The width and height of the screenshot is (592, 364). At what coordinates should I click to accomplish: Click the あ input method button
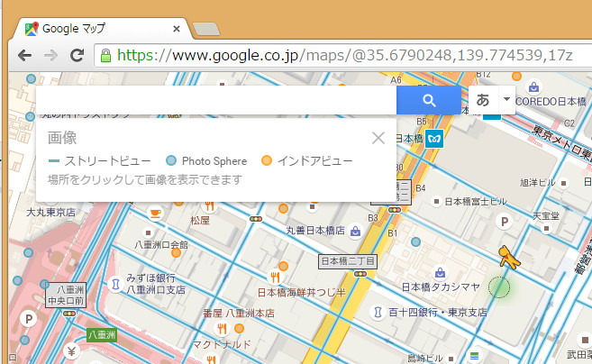click(483, 100)
